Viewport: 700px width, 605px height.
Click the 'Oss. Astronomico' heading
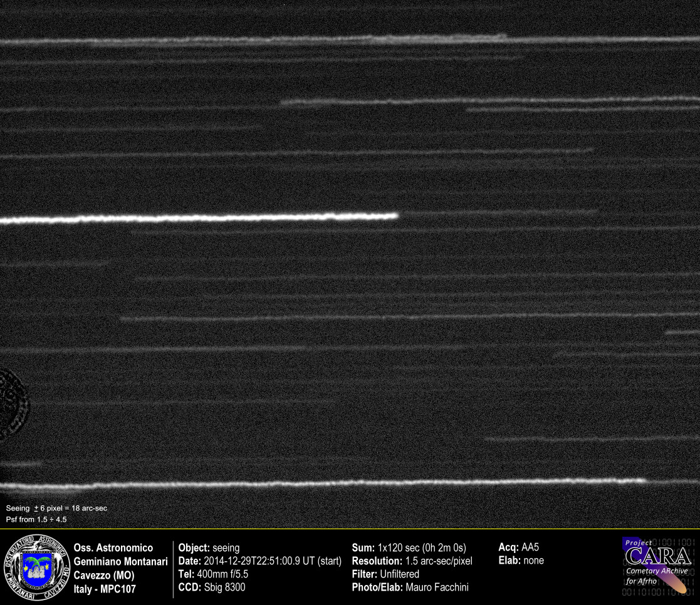(113, 548)
